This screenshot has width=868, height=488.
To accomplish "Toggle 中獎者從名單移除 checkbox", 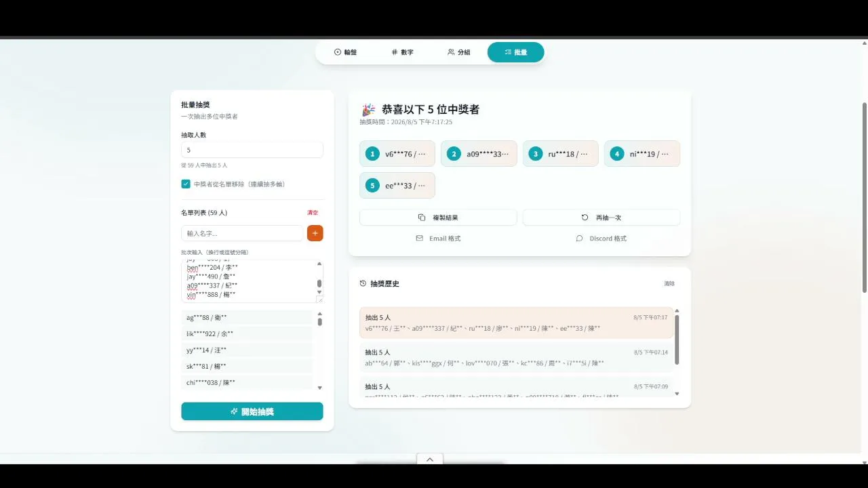I will coord(186,184).
